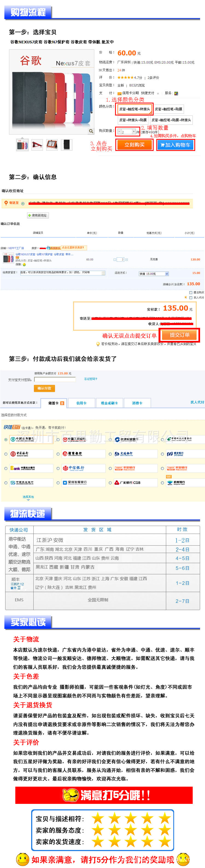Check the 匿名购买 checkbox

pyautogui.click(x=191, y=293)
